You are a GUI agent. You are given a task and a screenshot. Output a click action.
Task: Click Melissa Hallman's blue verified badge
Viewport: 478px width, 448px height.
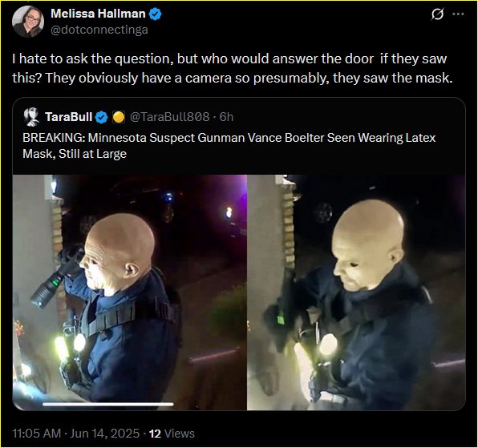click(156, 14)
